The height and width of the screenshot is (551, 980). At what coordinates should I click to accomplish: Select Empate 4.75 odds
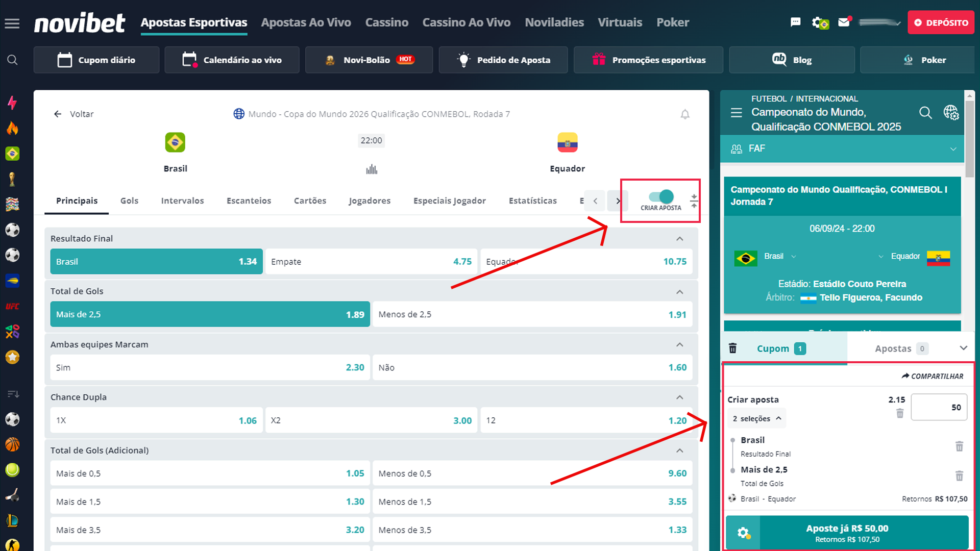pos(371,261)
